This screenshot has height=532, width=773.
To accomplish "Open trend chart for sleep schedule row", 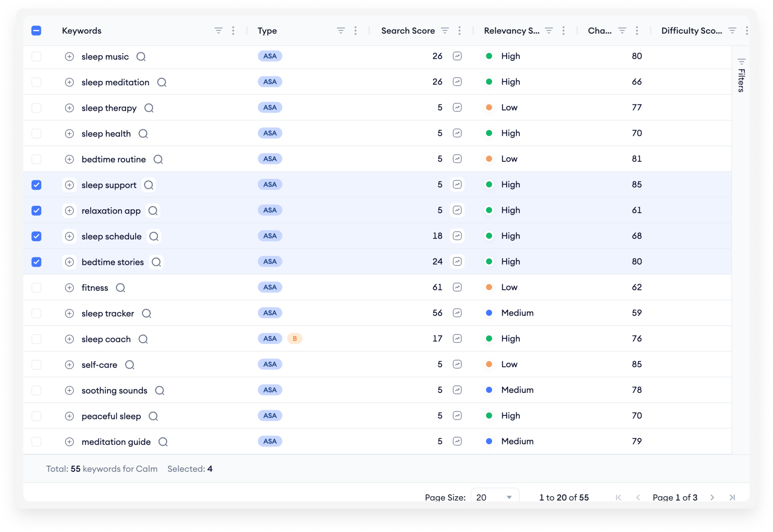I will pos(457,236).
